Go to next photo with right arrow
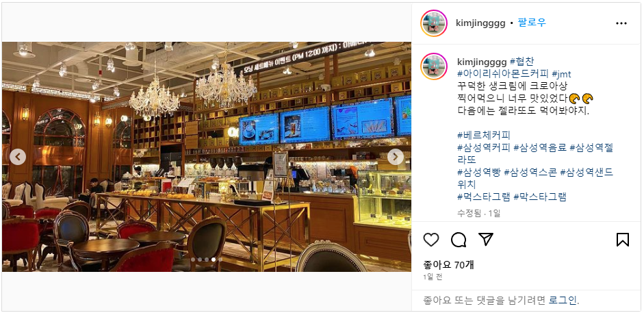This screenshot has width=644, height=313. 396,156
